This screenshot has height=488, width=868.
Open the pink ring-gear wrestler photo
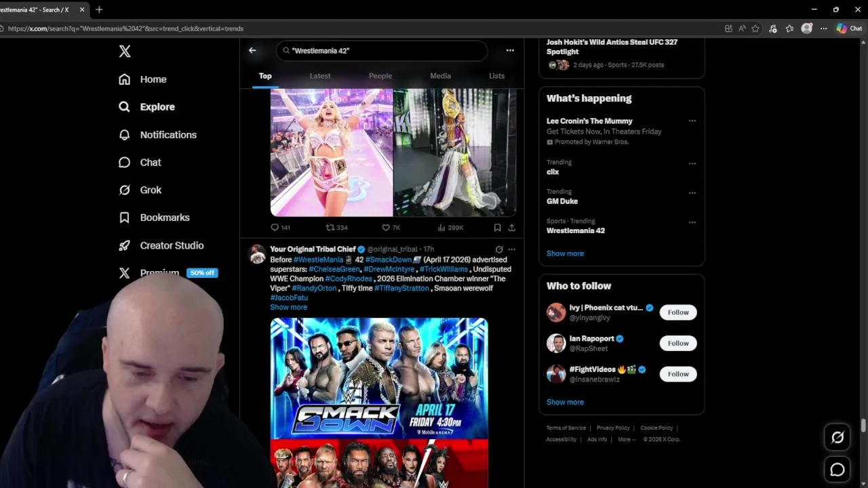(x=332, y=152)
